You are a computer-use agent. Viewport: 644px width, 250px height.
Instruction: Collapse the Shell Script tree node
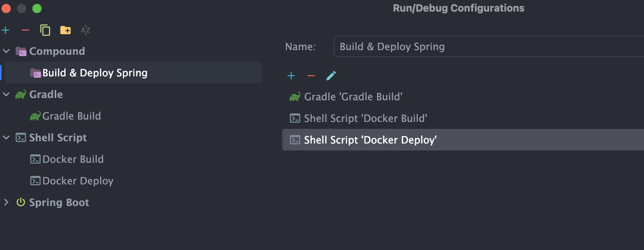[6, 137]
